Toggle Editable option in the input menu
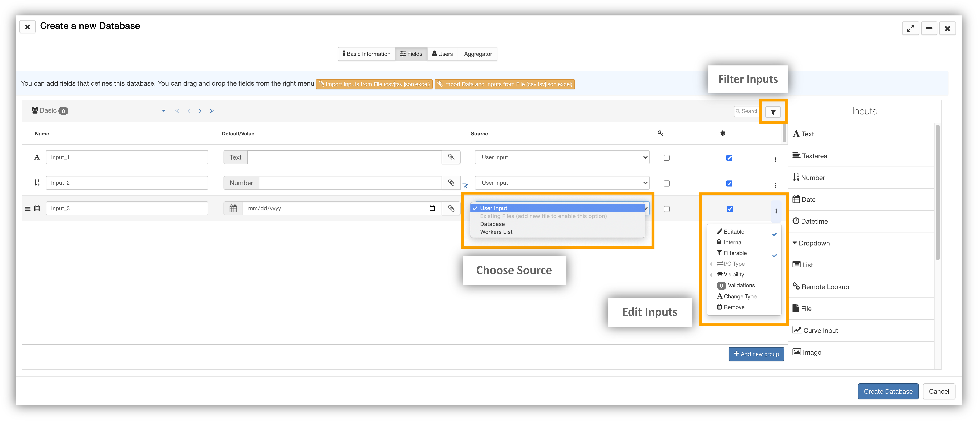The height and width of the screenshot is (425, 980). coord(744,232)
